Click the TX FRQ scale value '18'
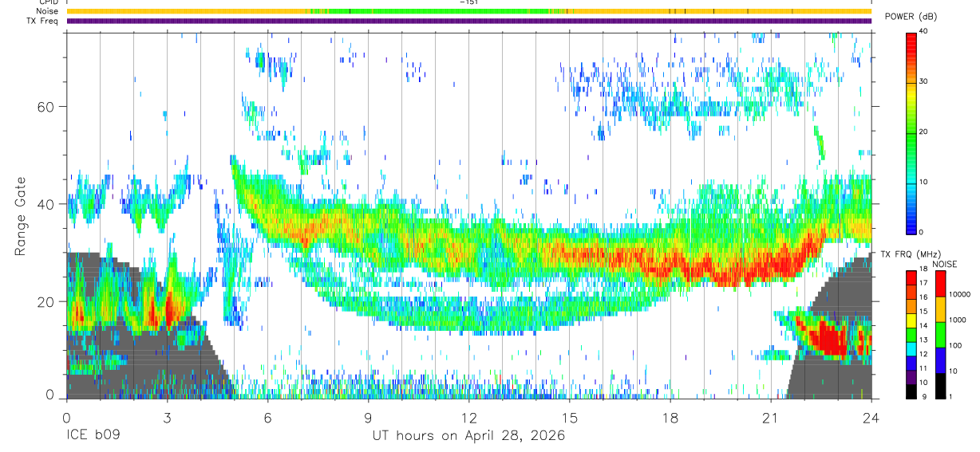This screenshot has height=452, width=980. (x=924, y=271)
